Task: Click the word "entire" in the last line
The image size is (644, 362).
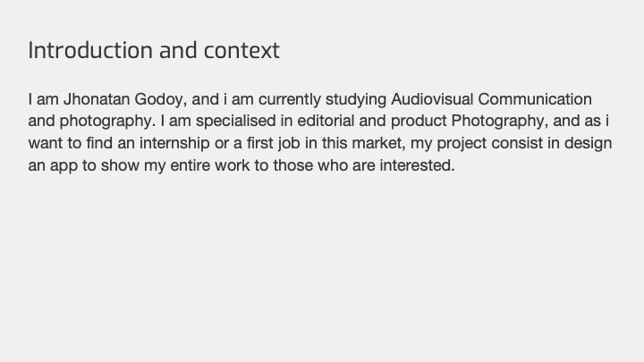Action: click(191, 165)
